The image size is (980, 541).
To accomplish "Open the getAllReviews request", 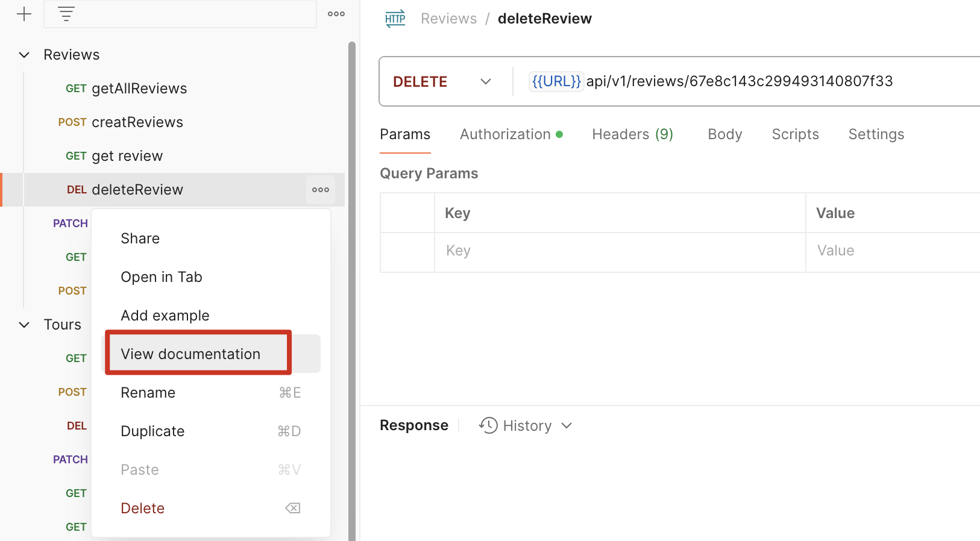I will point(139,89).
